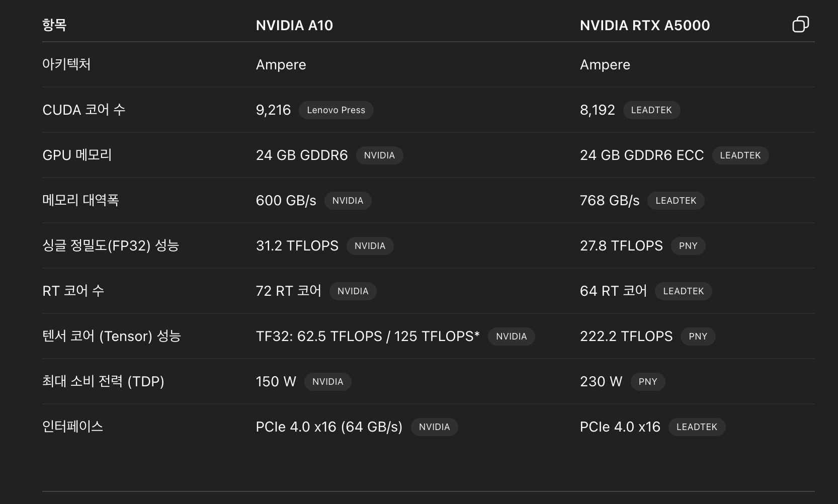
Task: Open PNY source for 230 W TDP
Action: pyautogui.click(x=648, y=382)
